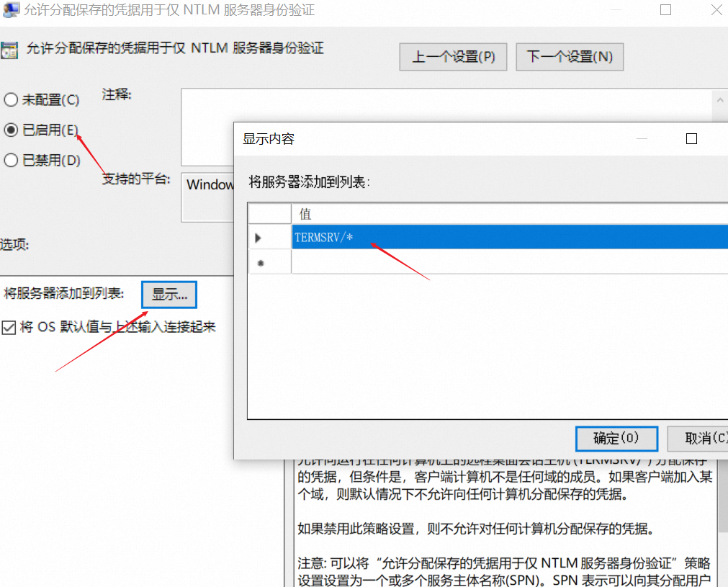The image size is (728, 587).
Task: Click the 值 column header
Action: pos(510,214)
